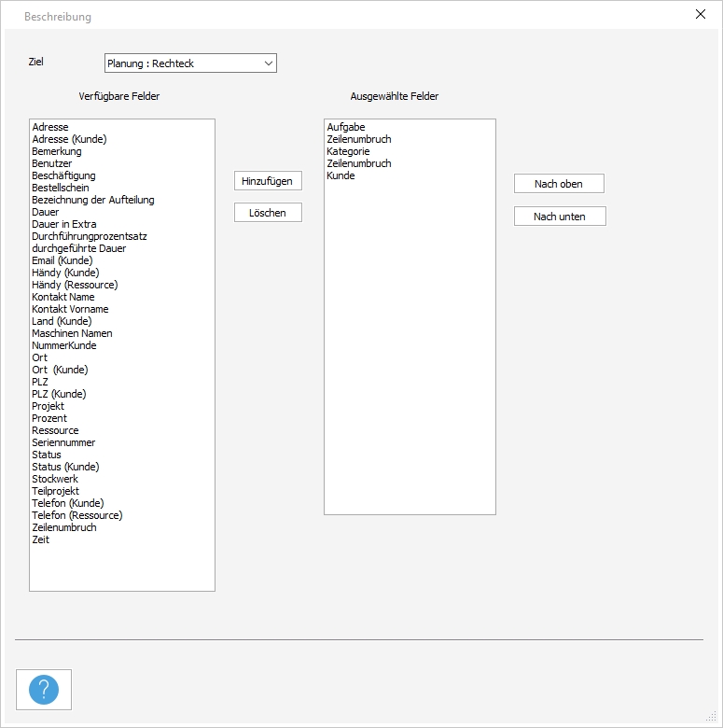
Task: Select Kategorie in the selected fields list
Action: click(x=349, y=151)
